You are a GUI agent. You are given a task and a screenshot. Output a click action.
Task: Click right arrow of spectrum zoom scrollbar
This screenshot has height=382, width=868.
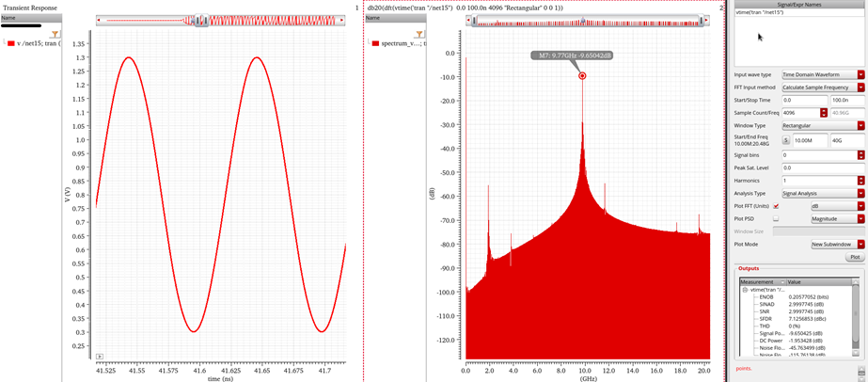[x=705, y=20]
